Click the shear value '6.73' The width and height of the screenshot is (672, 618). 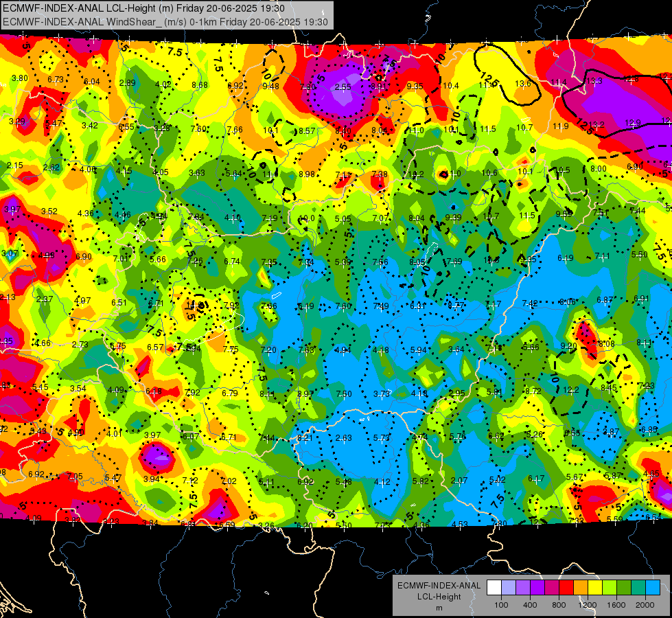coord(56,80)
